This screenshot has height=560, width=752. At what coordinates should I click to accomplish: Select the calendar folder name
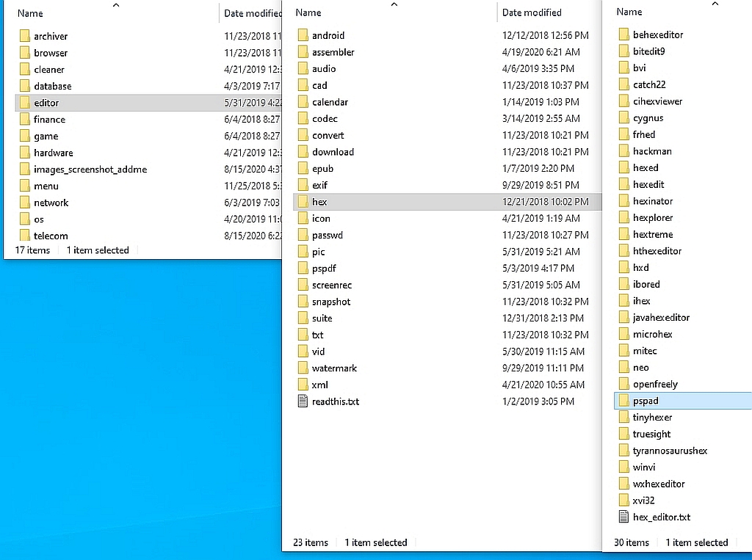tap(330, 102)
